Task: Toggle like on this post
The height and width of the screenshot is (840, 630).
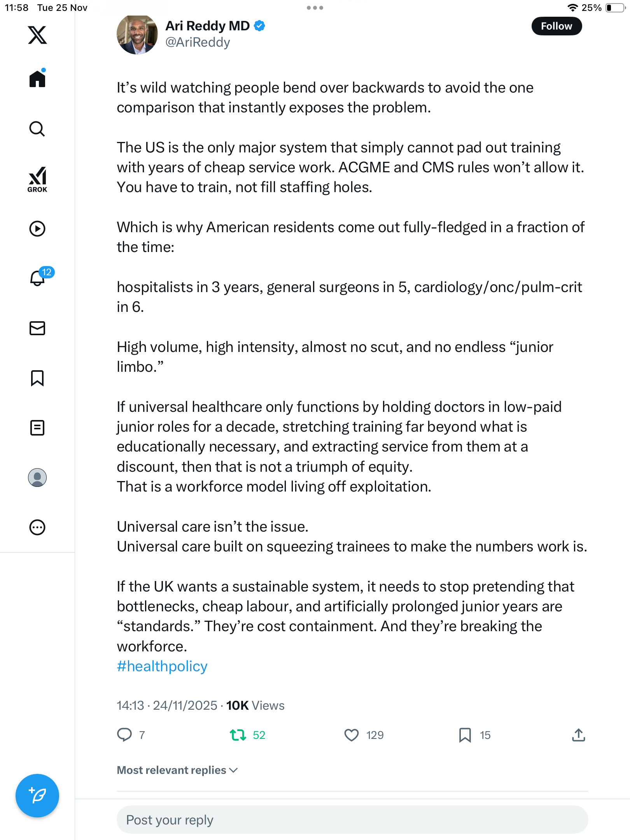Action: pyautogui.click(x=352, y=735)
